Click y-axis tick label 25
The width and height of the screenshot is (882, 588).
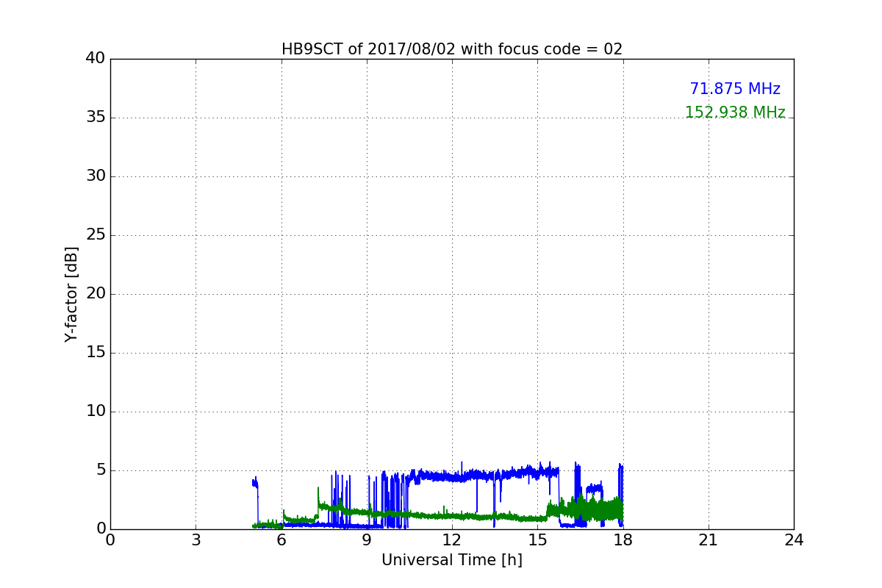[x=96, y=235]
